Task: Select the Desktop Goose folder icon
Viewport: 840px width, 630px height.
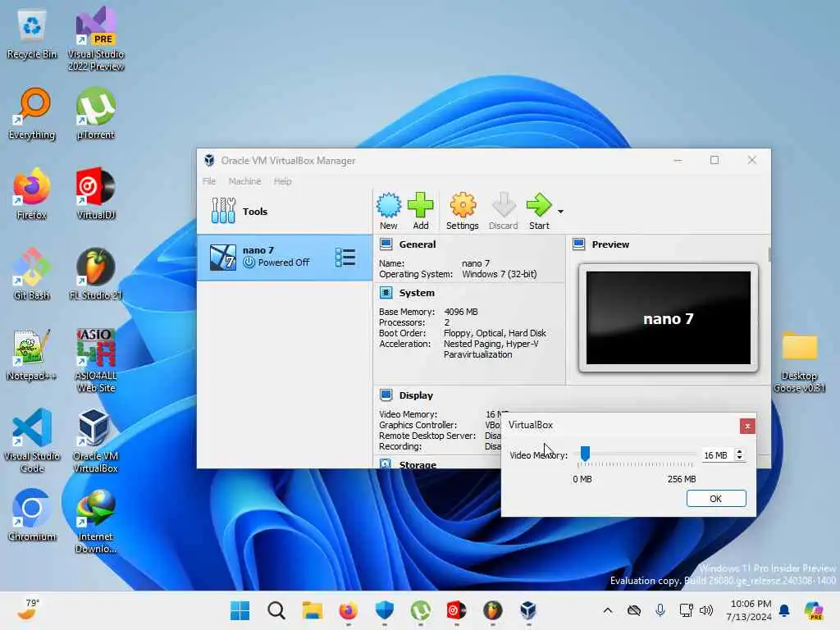Action: click(x=799, y=362)
